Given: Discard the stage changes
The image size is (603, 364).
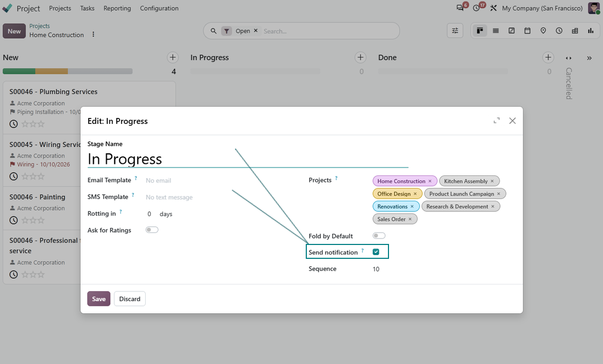Looking at the screenshot, I should (130, 299).
